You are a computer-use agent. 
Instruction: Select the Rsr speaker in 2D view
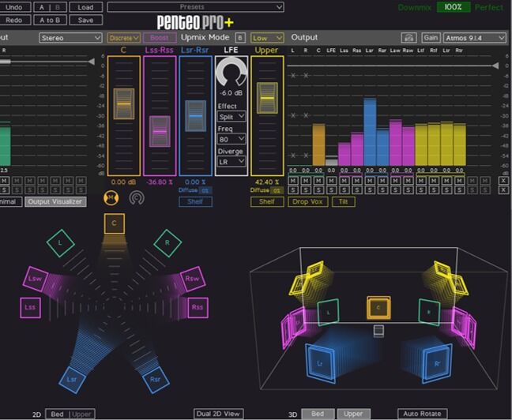(155, 378)
